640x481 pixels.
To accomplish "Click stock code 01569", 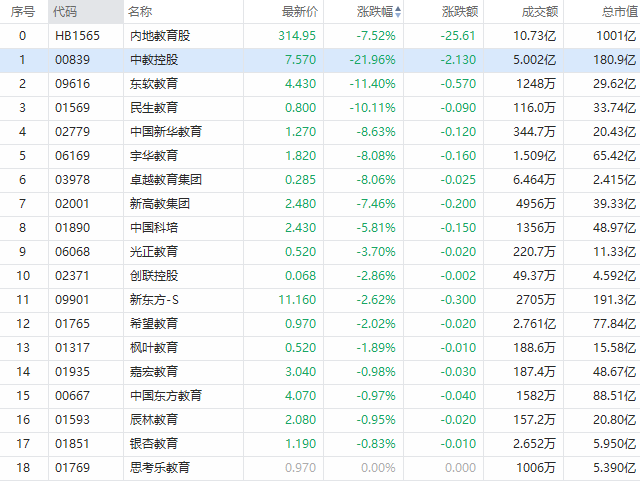I will tap(72, 108).
